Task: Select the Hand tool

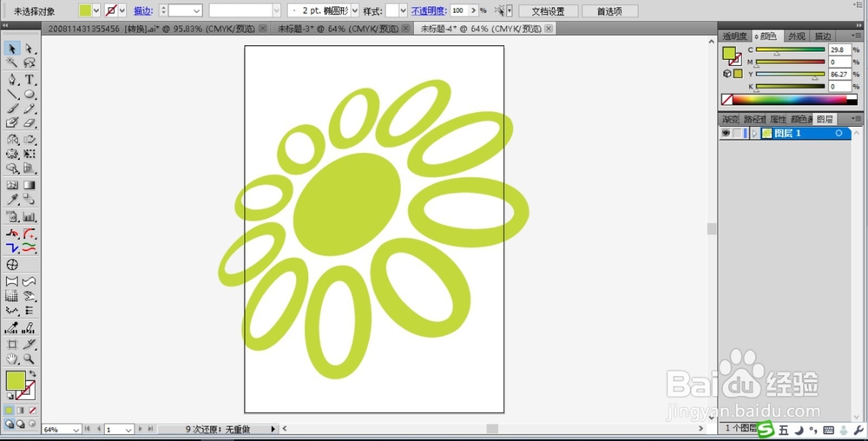Action: (12, 359)
